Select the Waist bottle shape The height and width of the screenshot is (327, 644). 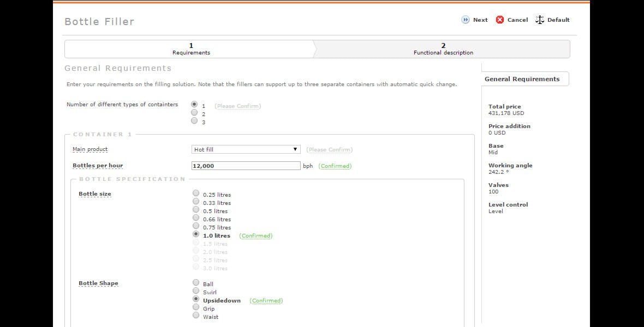195,315
